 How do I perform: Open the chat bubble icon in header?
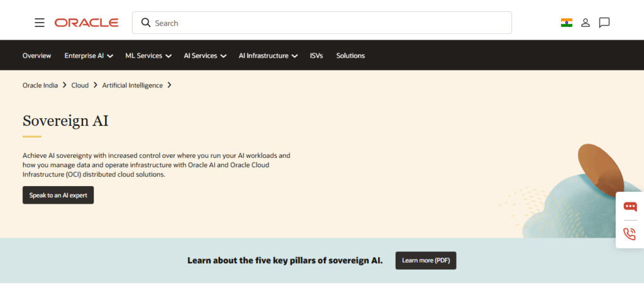point(604,23)
